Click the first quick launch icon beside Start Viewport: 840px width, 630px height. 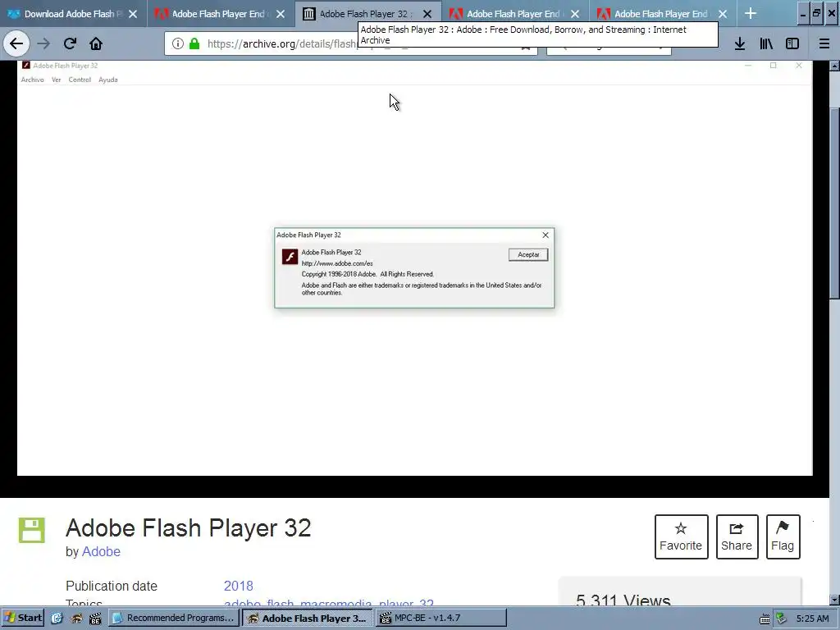(x=57, y=619)
